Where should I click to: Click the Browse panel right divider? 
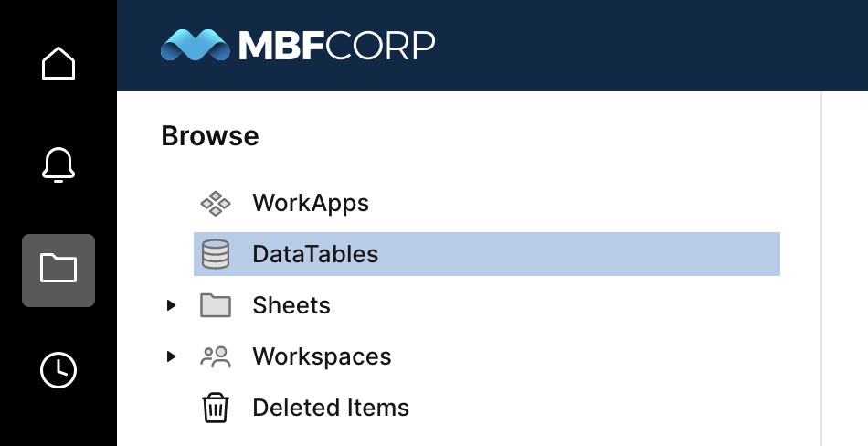point(821,269)
